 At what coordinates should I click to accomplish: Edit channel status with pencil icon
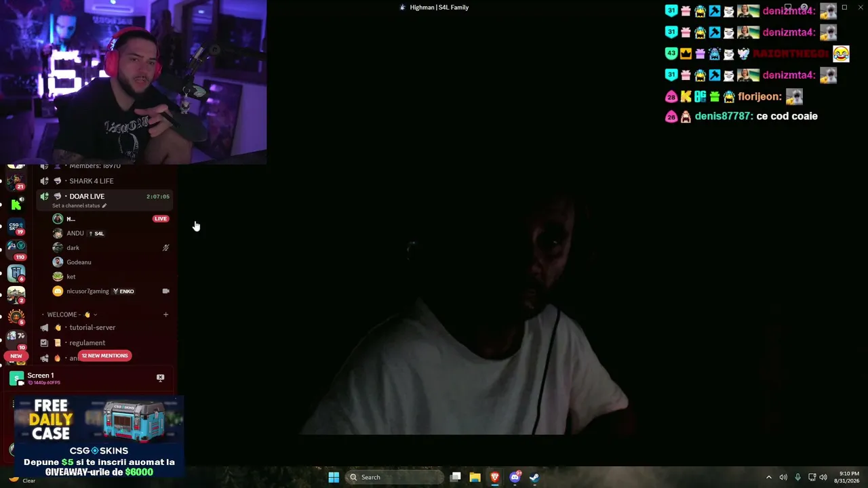pyautogui.click(x=104, y=205)
